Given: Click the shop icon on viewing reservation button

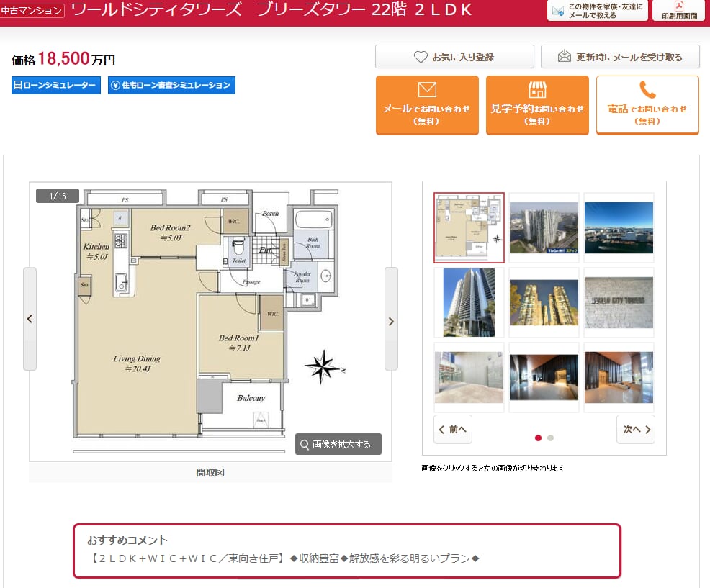Looking at the screenshot, I should point(537,89).
